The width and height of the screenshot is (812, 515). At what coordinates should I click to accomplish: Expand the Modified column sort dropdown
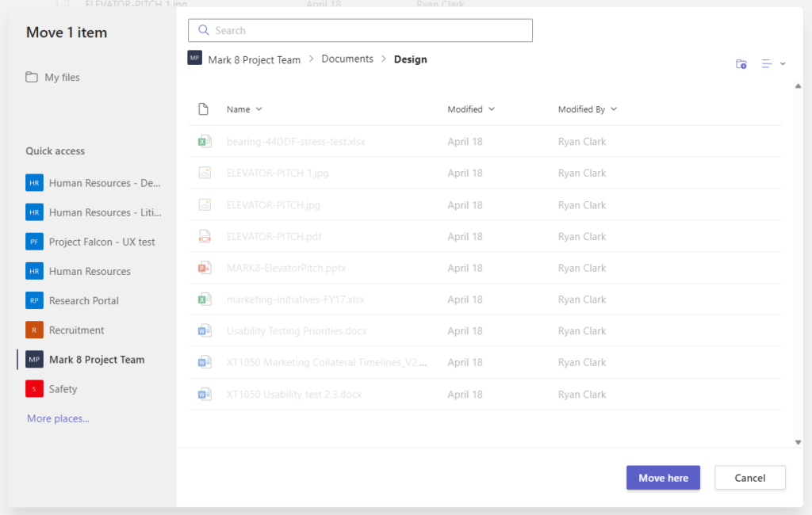coord(492,109)
